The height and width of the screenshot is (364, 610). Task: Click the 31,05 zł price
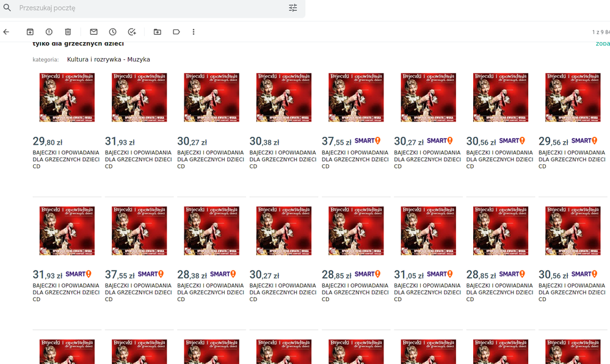[408, 275]
